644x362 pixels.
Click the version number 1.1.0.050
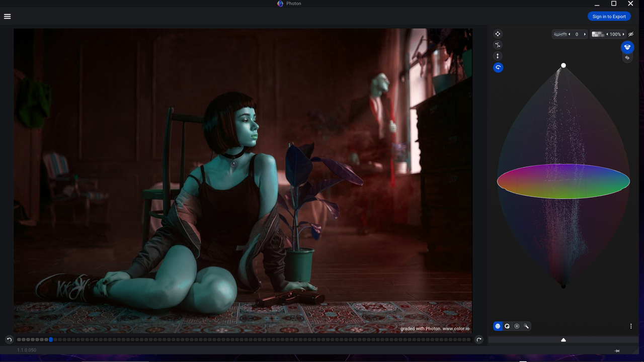point(27,350)
